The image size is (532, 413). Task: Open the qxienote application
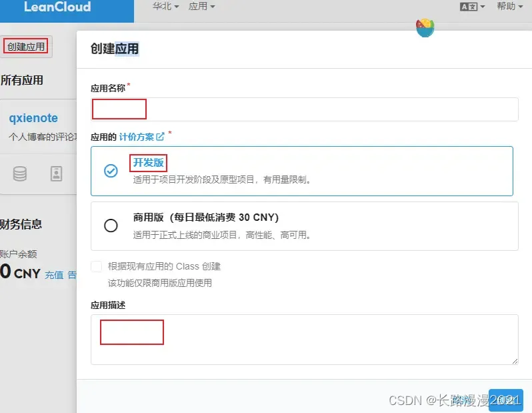pyautogui.click(x=33, y=118)
